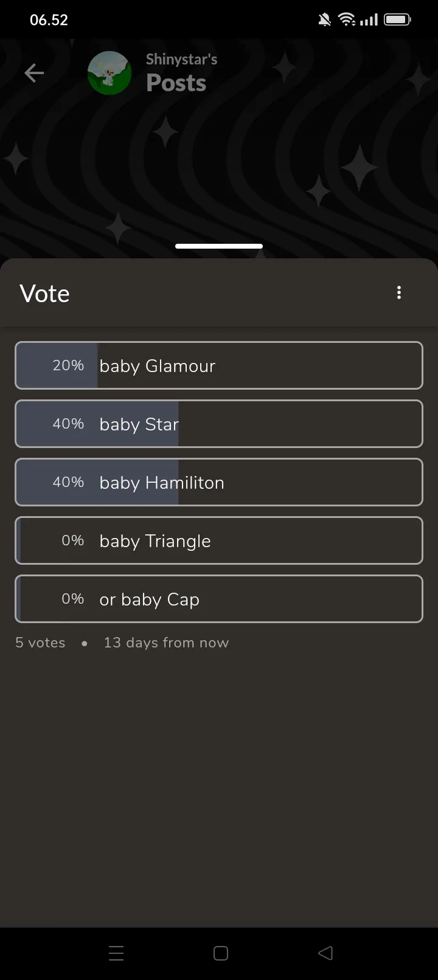Tap the Wi-Fi status icon
The width and height of the screenshot is (438, 980).
coord(347,20)
